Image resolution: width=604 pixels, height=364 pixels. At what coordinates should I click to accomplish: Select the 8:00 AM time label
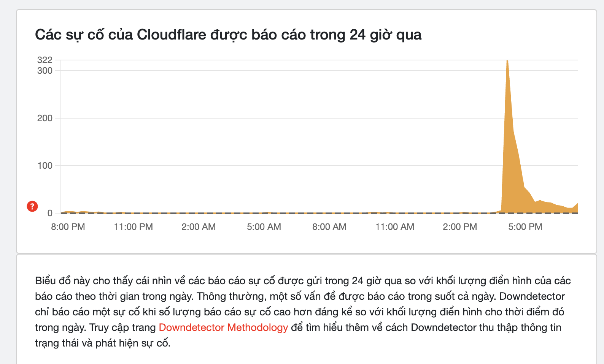(329, 227)
